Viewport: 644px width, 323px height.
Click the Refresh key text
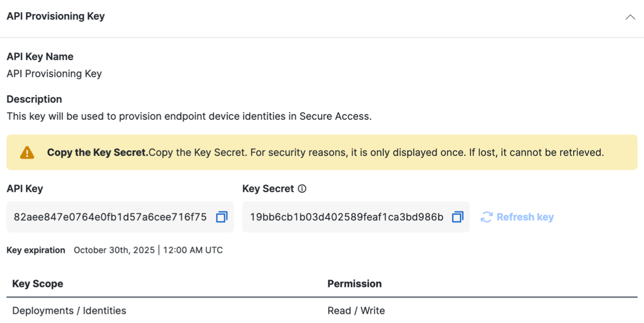(525, 217)
